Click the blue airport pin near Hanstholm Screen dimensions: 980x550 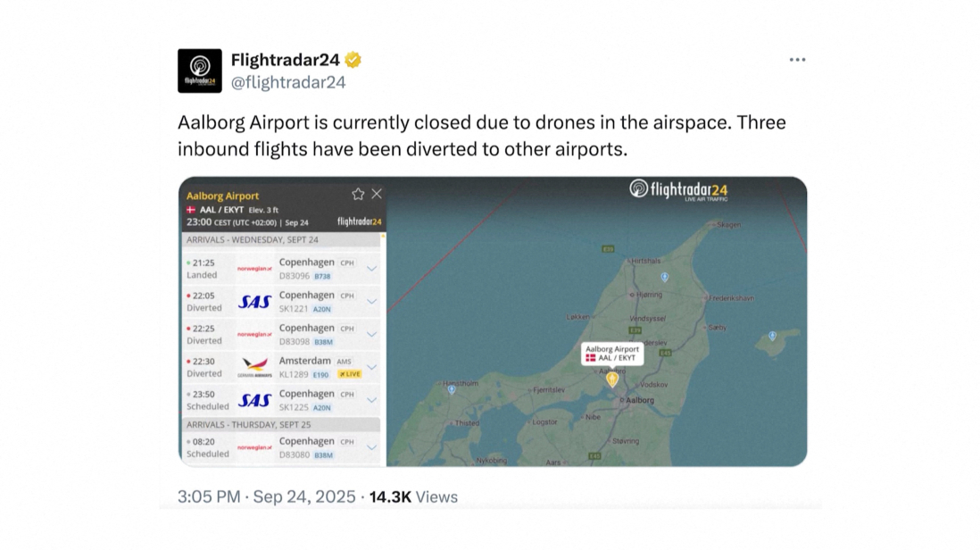coord(452,389)
